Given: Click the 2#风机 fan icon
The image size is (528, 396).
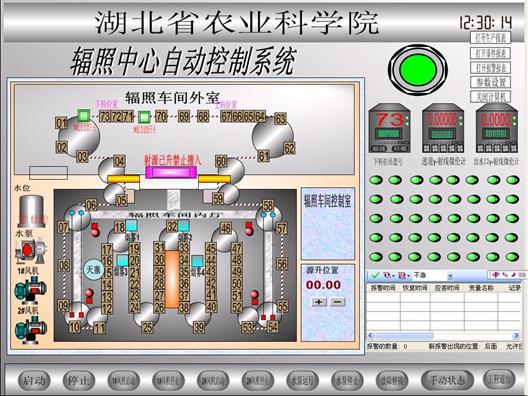Looking at the screenshot, I should click(30, 329).
